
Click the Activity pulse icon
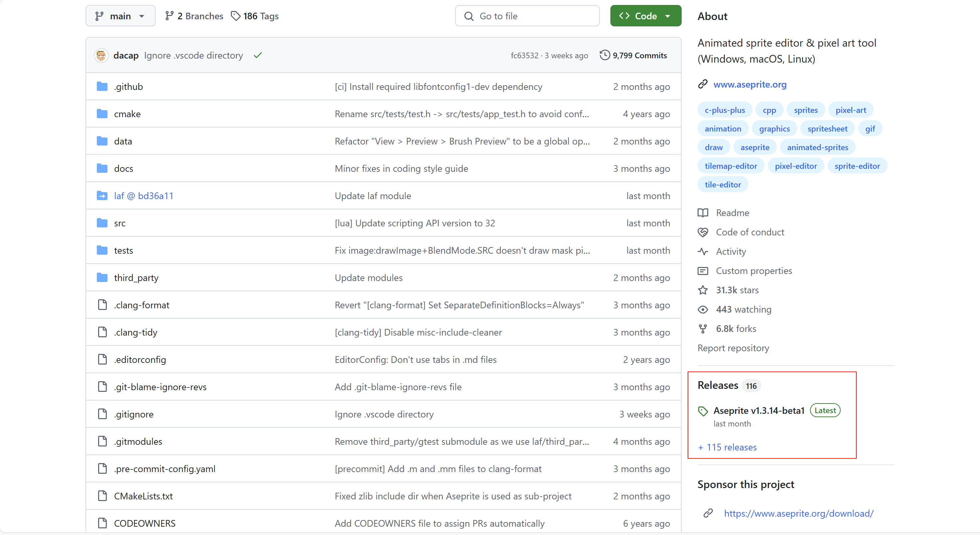click(x=703, y=252)
